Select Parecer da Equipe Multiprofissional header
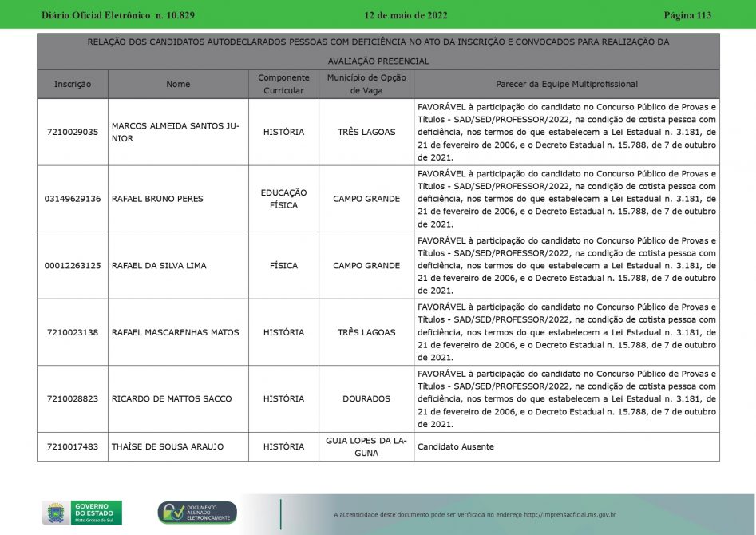This screenshot has width=756, height=535. point(566,84)
